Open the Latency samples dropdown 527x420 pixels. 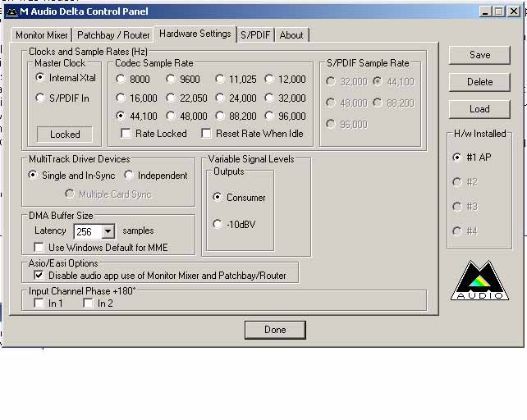tap(108, 231)
